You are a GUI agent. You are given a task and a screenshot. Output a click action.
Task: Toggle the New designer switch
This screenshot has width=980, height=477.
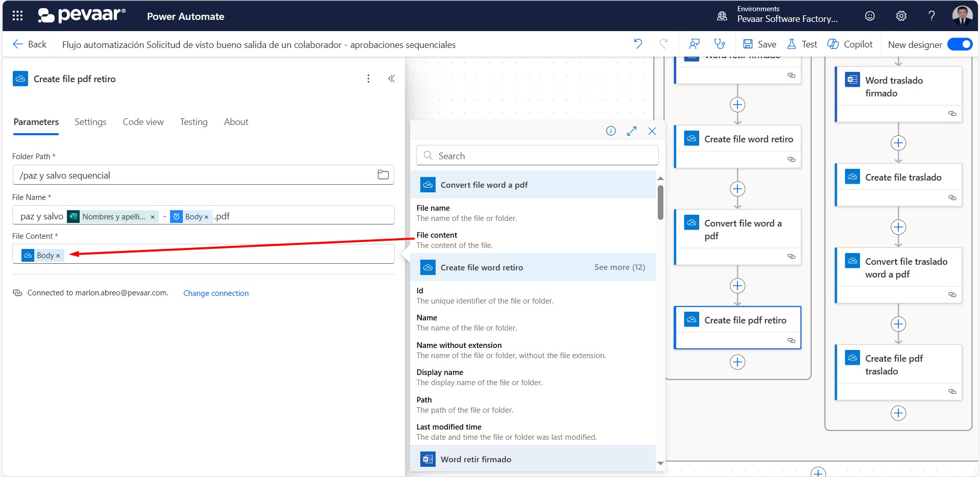click(x=960, y=44)
